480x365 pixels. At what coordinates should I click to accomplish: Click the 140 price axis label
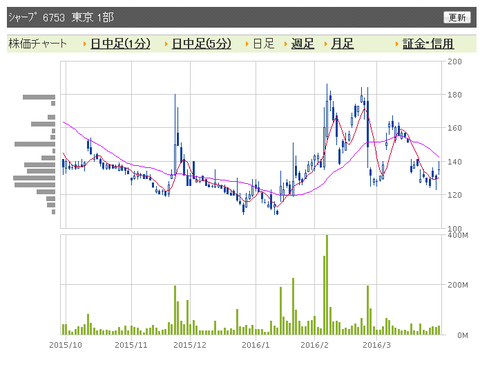point(455,162)
